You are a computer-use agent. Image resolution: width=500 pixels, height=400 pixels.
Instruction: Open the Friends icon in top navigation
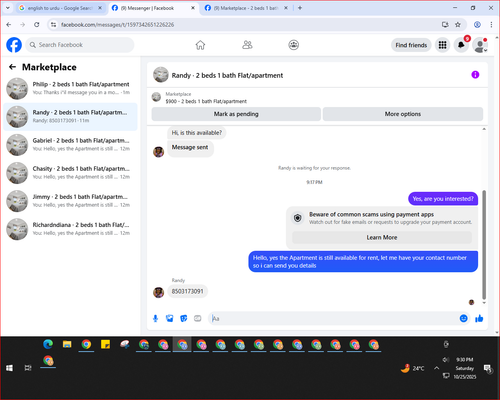tap(247, 45)
